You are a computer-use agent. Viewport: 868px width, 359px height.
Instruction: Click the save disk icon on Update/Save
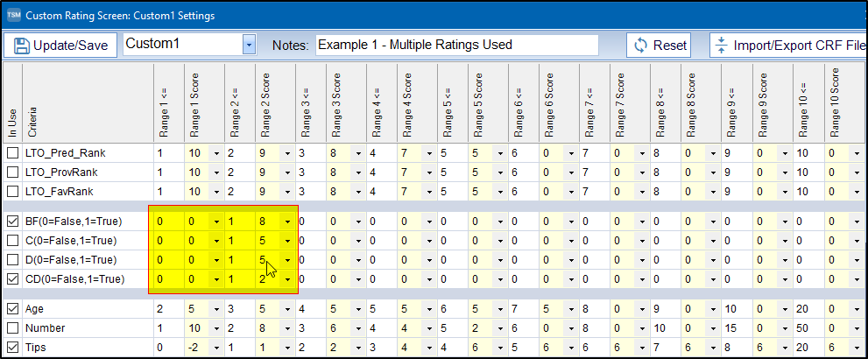pos(21,45)
